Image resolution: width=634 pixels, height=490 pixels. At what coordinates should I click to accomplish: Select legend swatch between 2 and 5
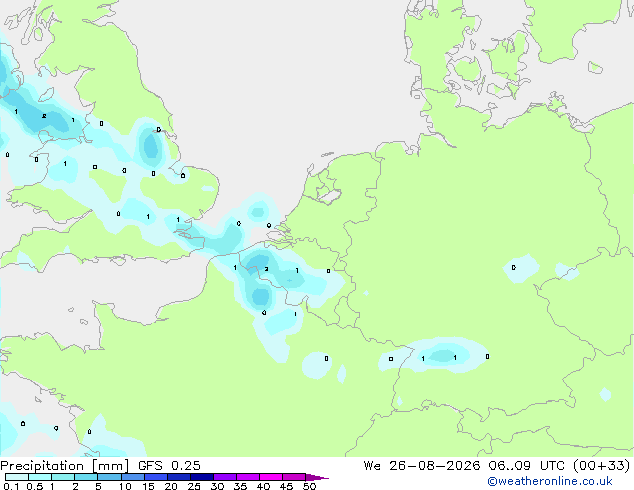point(86,477)
